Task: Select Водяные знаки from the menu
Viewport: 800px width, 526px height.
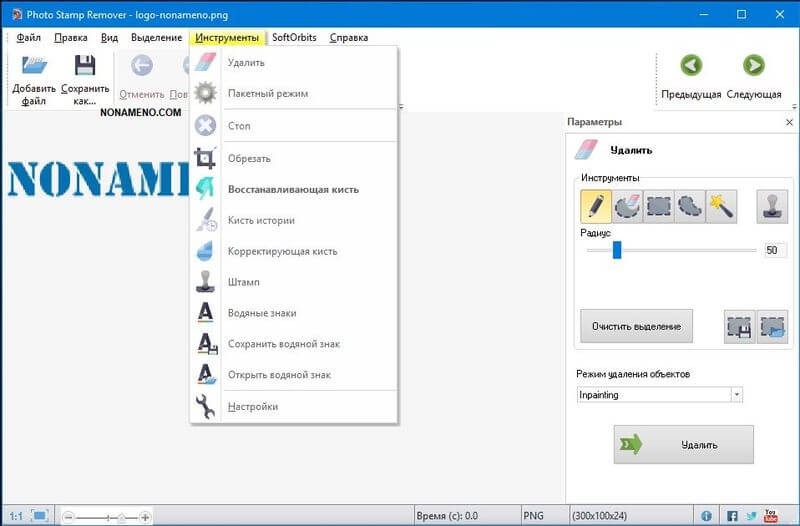Action: coord(262,313)
